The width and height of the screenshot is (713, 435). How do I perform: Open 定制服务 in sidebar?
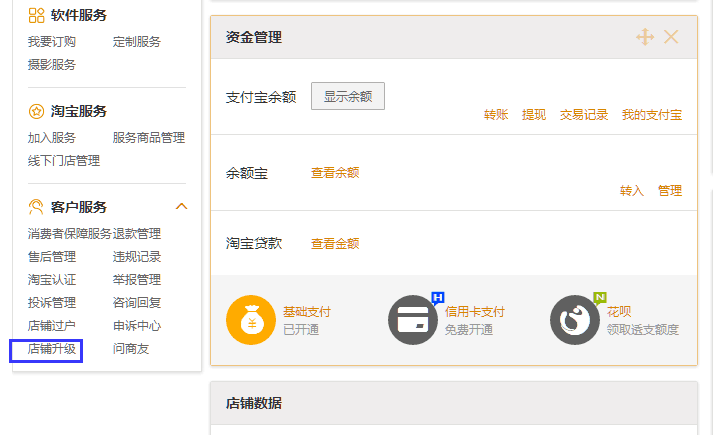click(x=137, y=42)
